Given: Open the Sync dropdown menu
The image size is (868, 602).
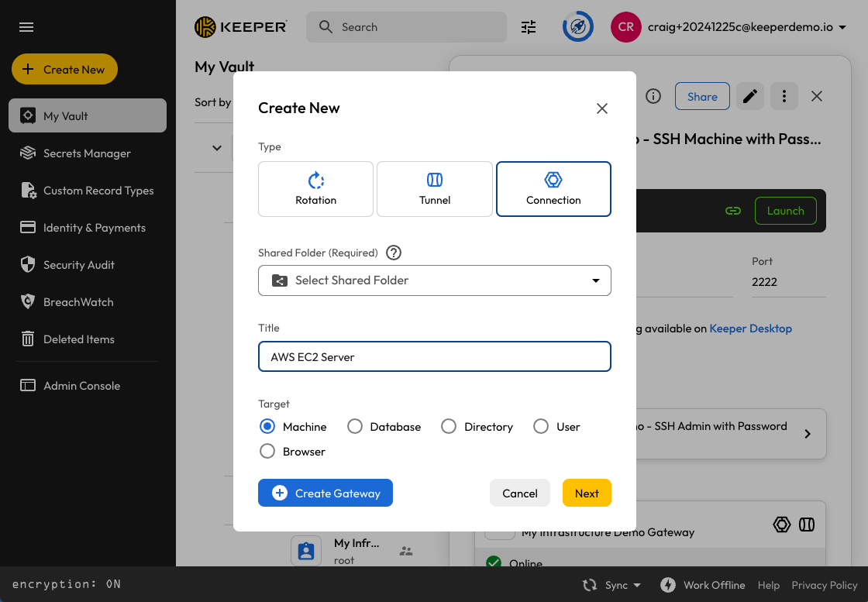Looking at the screenshot, I should click(612, 585).
